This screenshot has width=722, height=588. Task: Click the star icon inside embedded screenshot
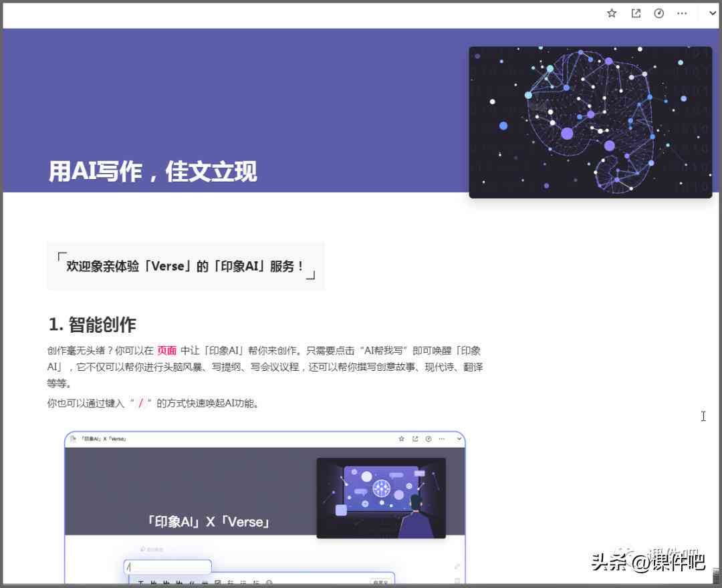click(401, 439)
